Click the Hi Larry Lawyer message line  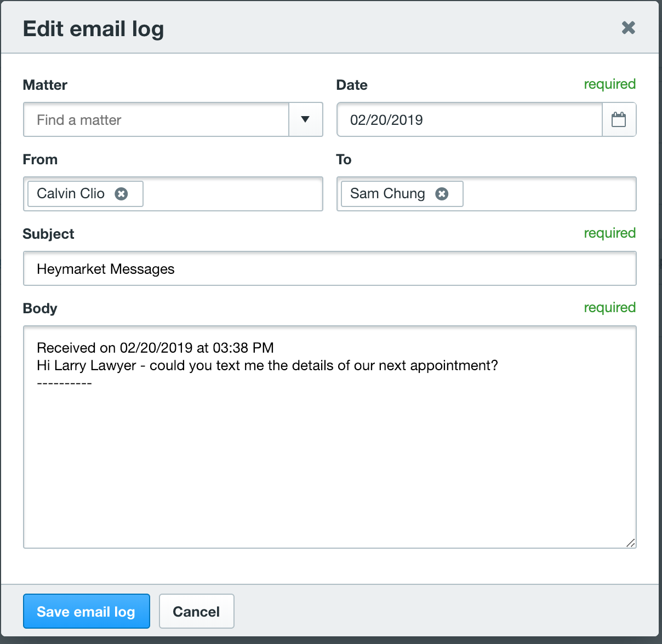tap(267, 365)
